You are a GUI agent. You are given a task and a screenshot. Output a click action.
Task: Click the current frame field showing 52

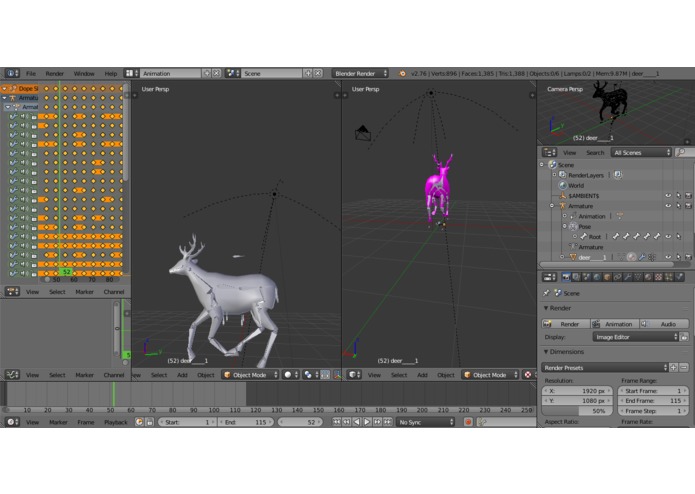coord(301,422)
